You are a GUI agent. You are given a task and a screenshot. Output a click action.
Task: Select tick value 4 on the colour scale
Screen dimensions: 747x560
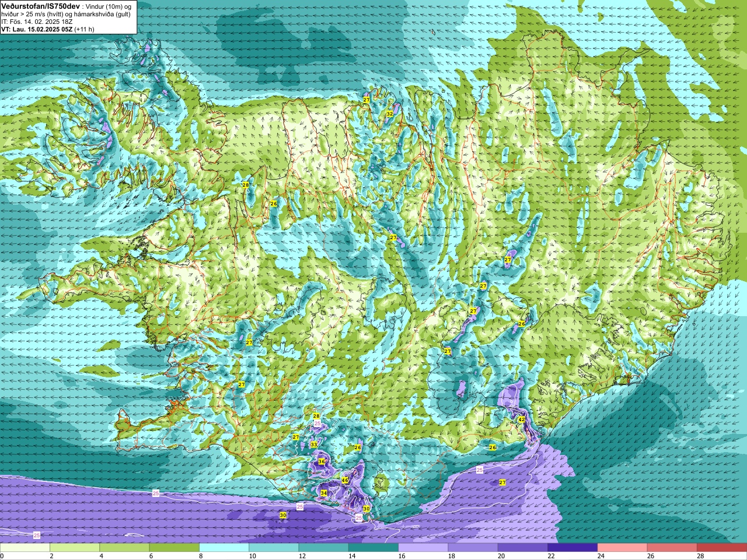point(102,556)
